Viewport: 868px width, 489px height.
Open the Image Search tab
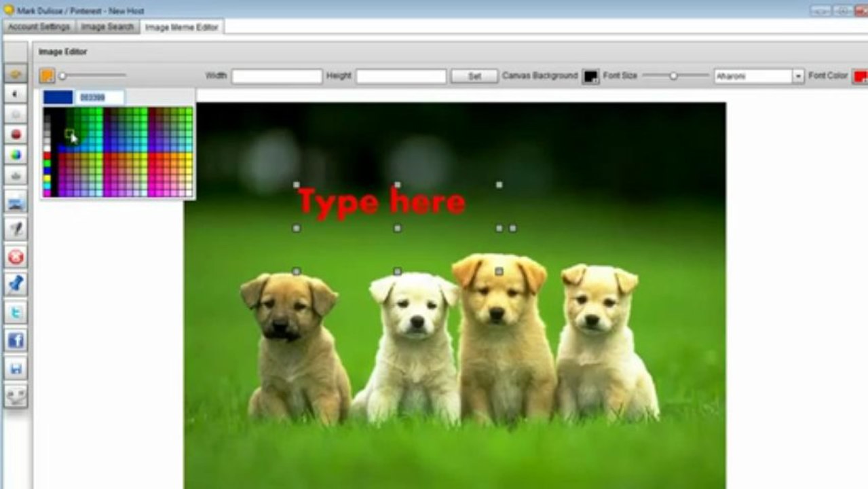pos(107,26)
